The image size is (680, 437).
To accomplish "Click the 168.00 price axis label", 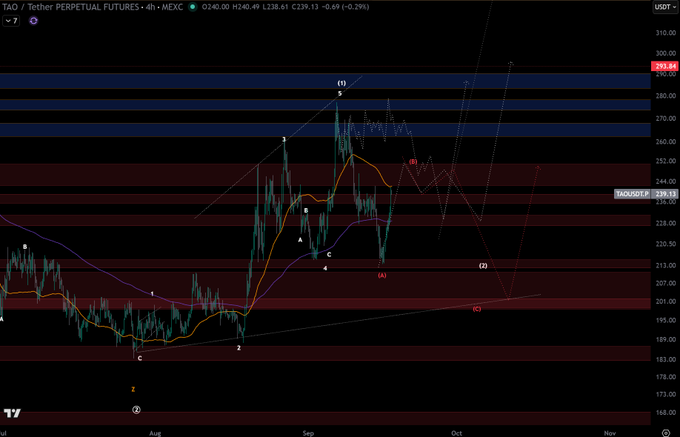I will coord(666,413).
